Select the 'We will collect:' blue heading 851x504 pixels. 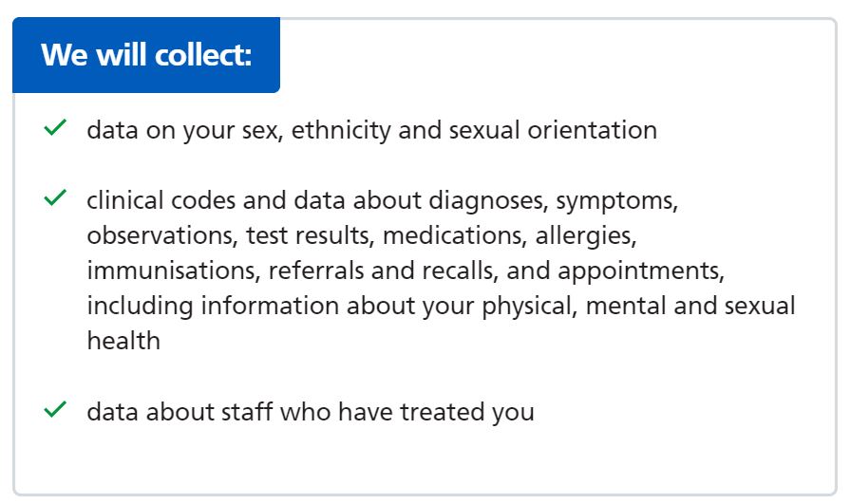[146, 55]
